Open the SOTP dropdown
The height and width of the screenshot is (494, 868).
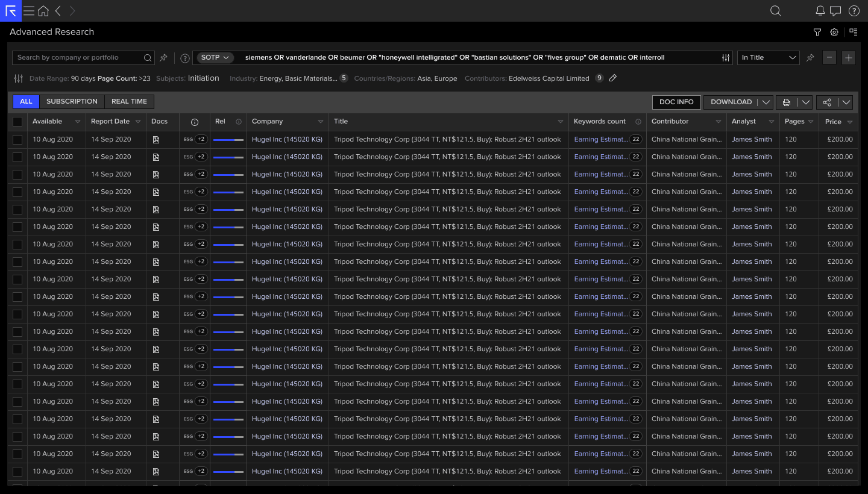[215, 58]
